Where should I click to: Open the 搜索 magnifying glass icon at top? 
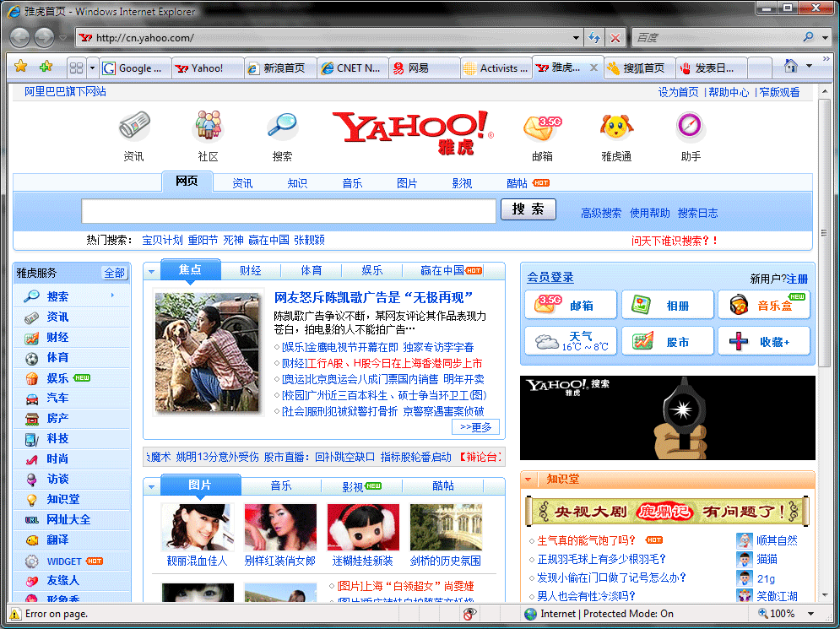[x=282, y=127]
